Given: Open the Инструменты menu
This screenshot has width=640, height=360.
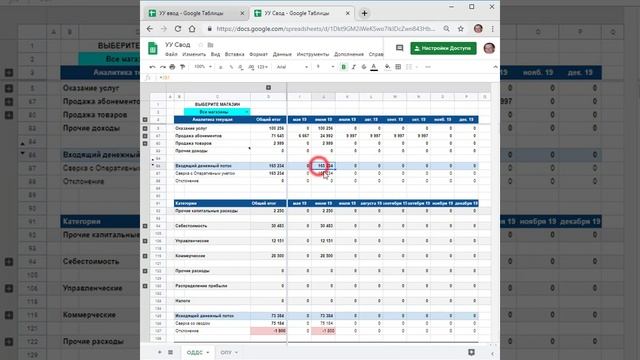Looking at the screenshot, I should pyautogui.click(x=313, y=54).
